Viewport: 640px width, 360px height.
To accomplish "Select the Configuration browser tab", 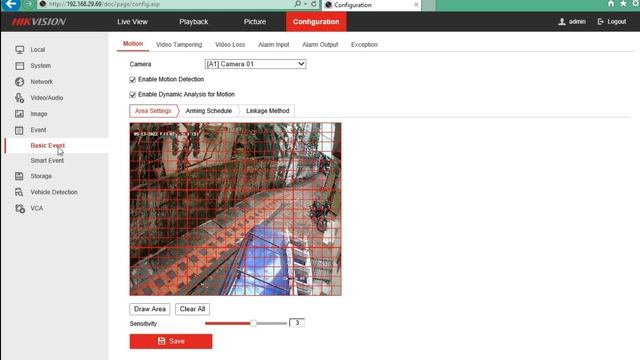I will tap(371, 5).
